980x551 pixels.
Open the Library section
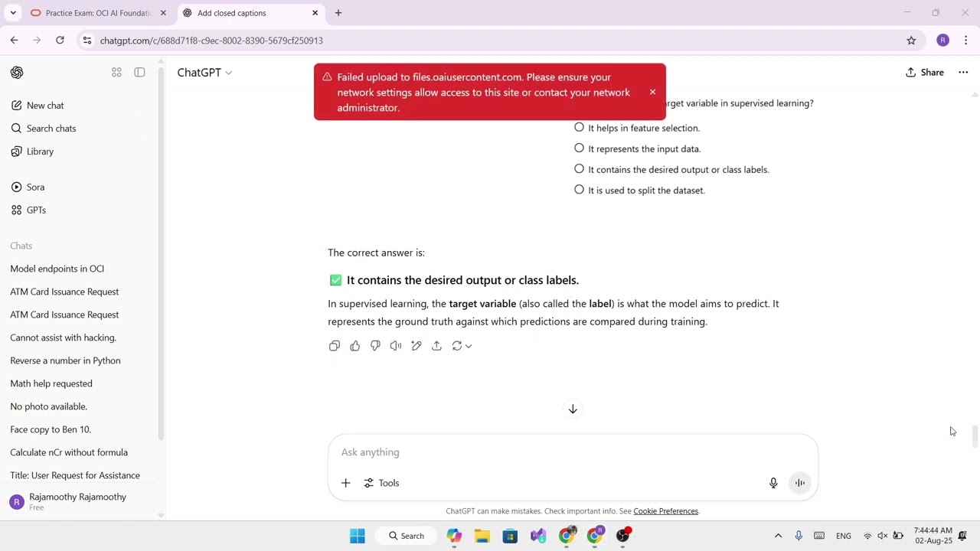(40, 152)
